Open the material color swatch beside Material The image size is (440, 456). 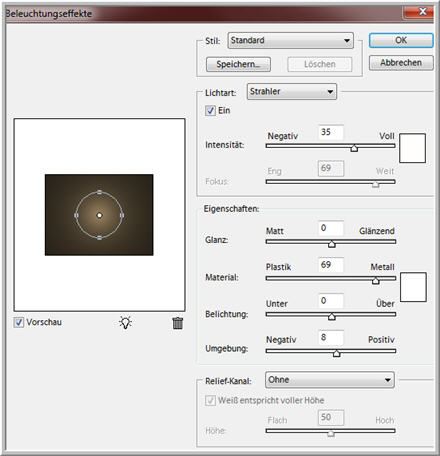[413, 287]
